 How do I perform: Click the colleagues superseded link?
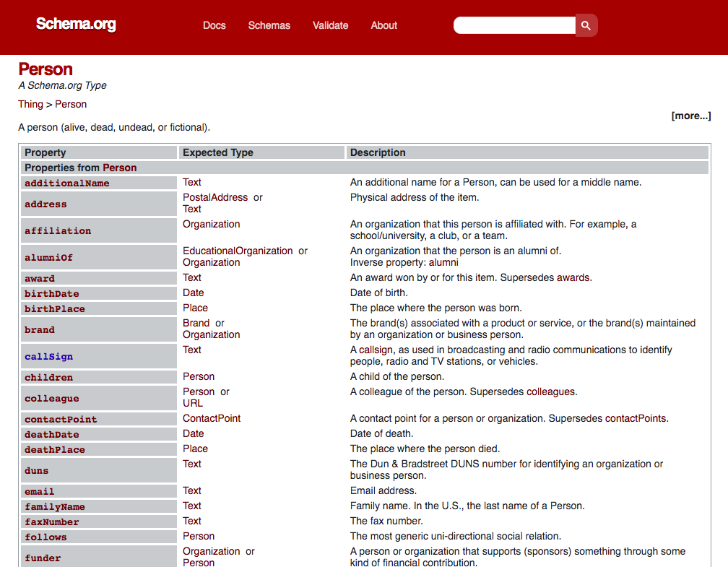550,391
